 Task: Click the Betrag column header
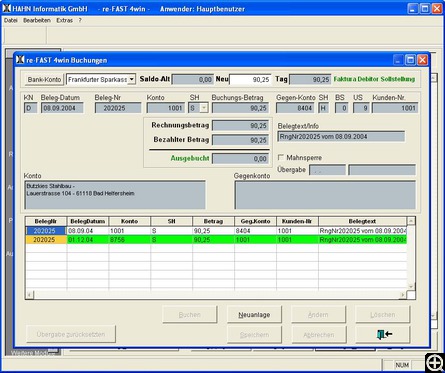[x=213, y=221]
